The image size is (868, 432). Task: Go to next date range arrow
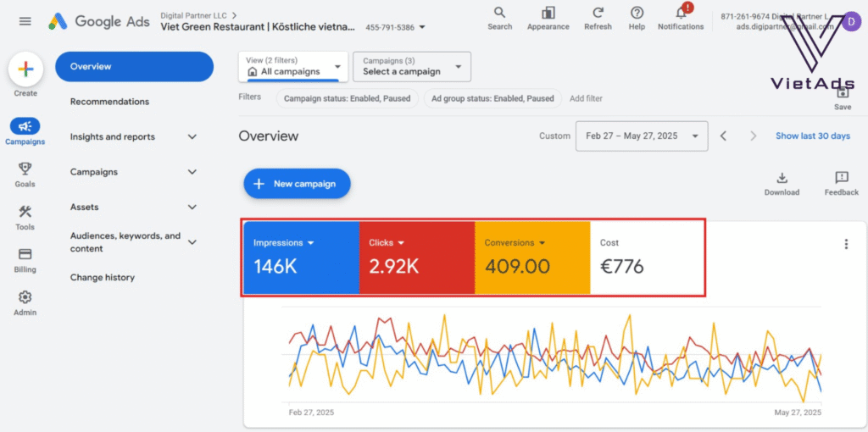(753, 136)
